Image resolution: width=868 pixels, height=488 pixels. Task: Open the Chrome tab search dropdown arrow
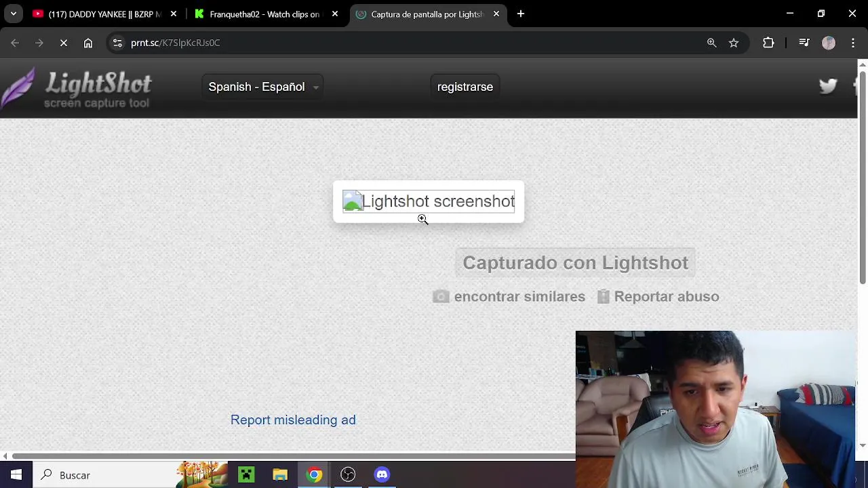(14, 14)
